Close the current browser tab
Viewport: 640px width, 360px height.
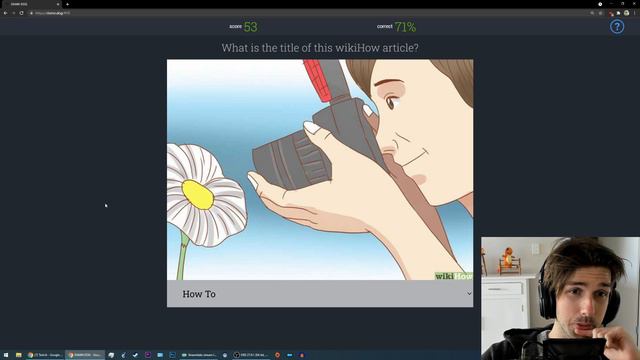click(58, 4)
